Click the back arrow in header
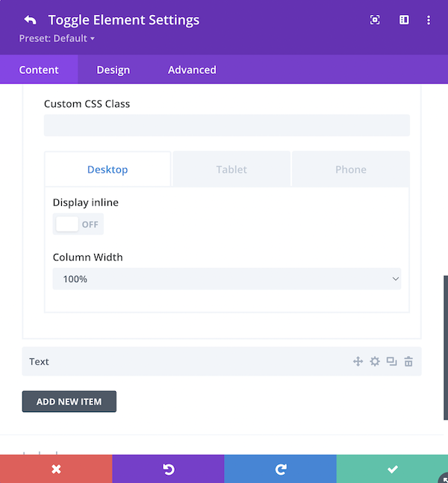Image resolution: width=448 pixels, height=483 pixels. point(30,20)
